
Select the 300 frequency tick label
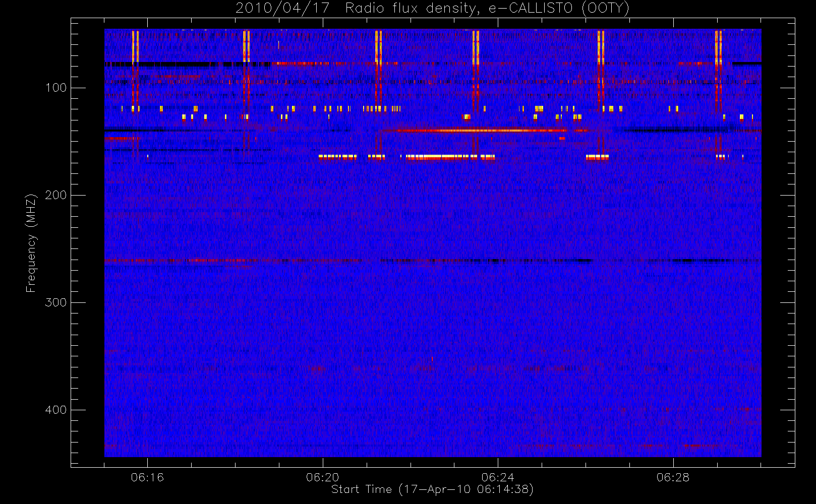(x=56, y=302)
